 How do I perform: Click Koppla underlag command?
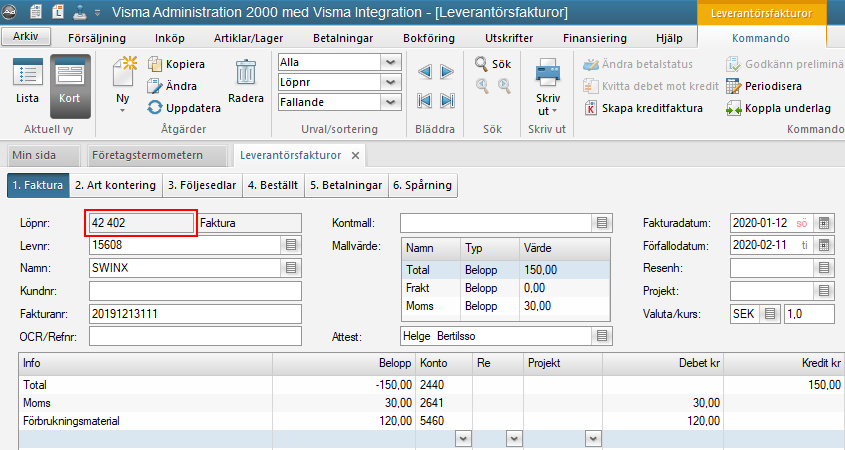(778, 108)
